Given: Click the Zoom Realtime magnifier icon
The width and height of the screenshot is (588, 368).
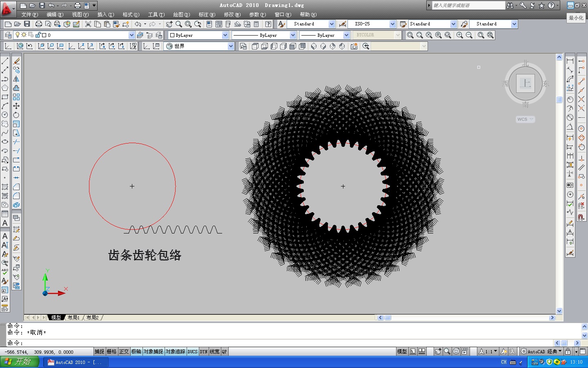Looking at the screenshot, I should coord(178,24).
